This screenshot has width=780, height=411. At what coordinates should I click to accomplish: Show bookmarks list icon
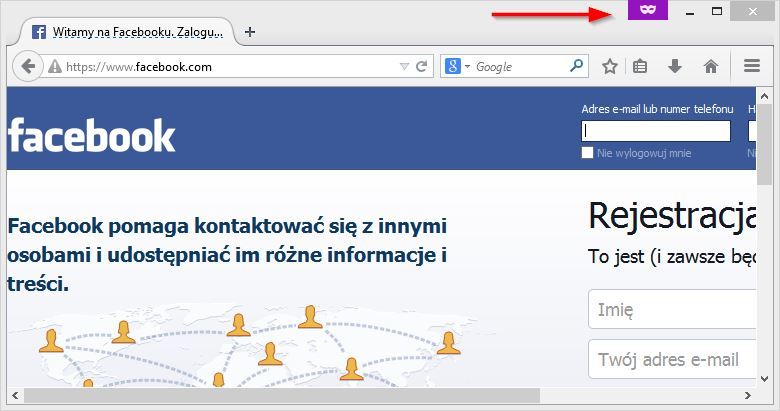[x=640, y=66]
